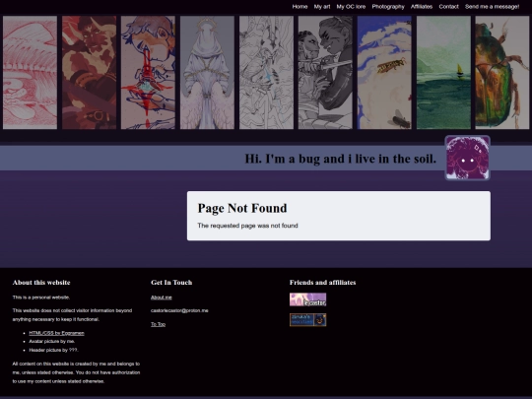The image size is (532, 399).
Task: Go to the My art page
Action: pyautogui.click(x=322, y=7)
